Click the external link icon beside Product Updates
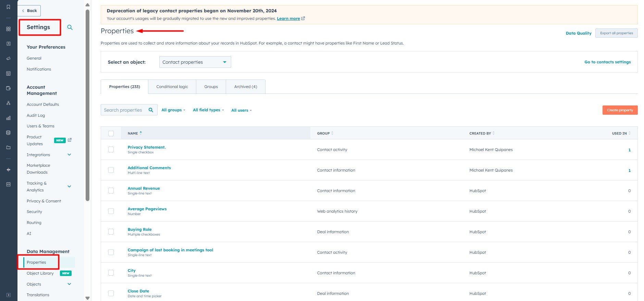The height and width of the screenshot is (301, 644). coord(70,140)
